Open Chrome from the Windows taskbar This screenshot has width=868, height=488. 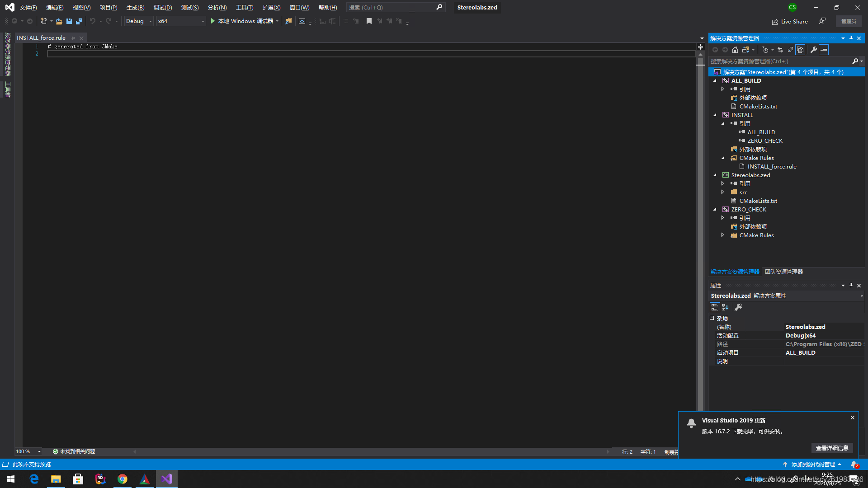pos(122,479)
